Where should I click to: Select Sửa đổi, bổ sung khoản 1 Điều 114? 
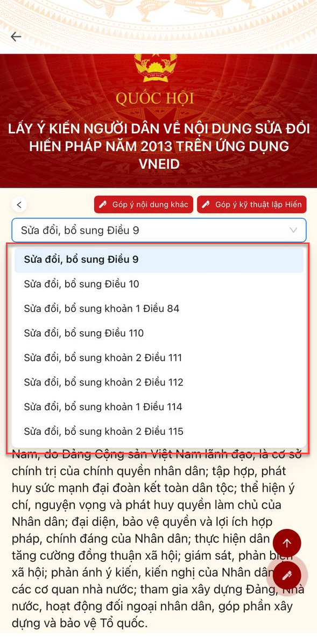(x=159, y=407)
